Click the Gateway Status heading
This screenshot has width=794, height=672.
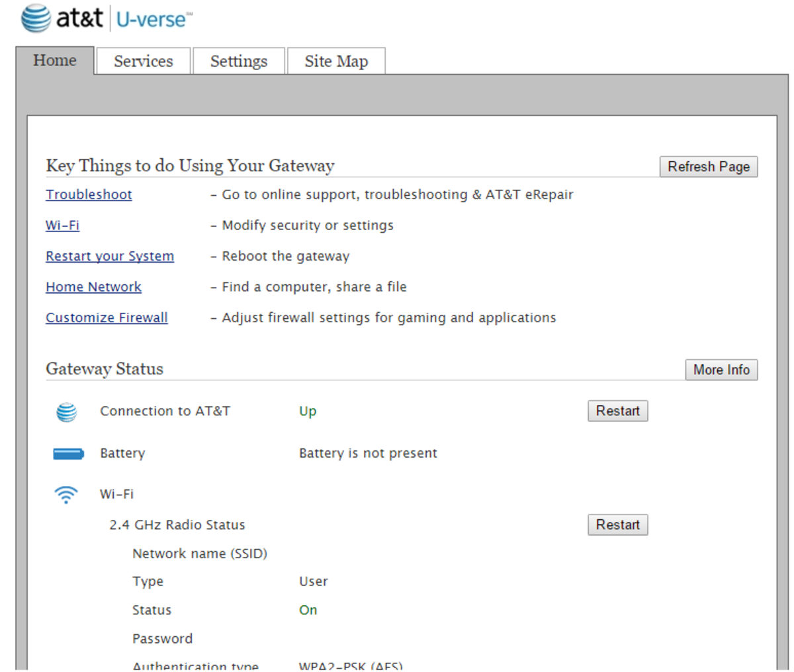click(x=105, y=369)
